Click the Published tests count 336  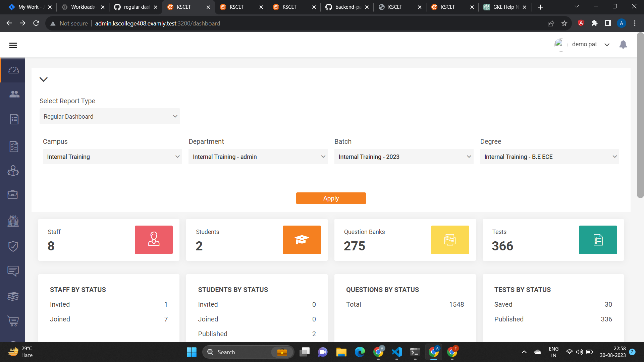606,319
